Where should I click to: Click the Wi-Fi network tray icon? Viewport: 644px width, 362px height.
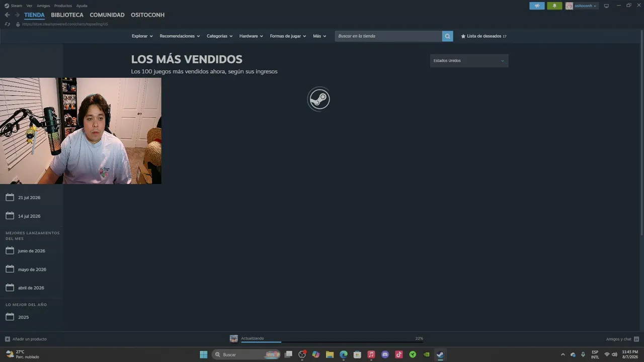click(x=607, y=354)
